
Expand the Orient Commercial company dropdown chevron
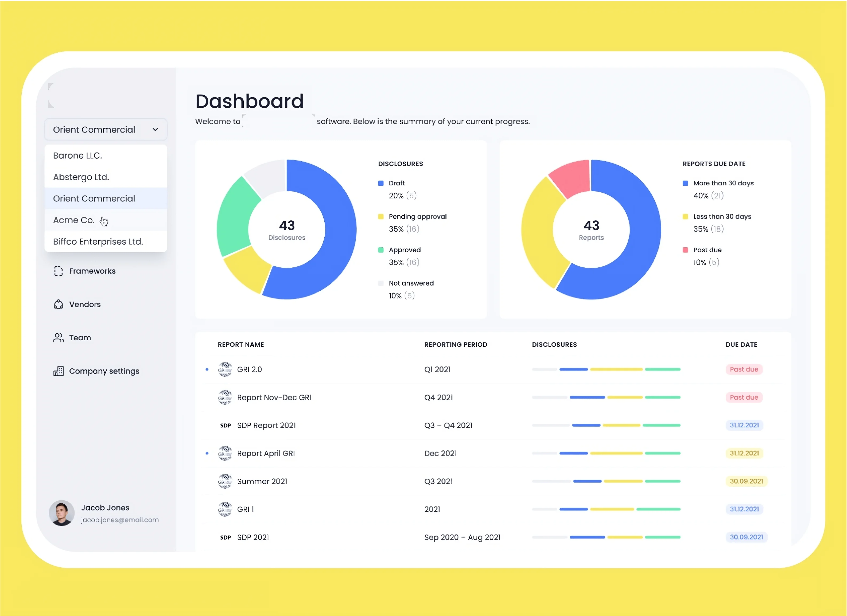(x=155, y=130)
